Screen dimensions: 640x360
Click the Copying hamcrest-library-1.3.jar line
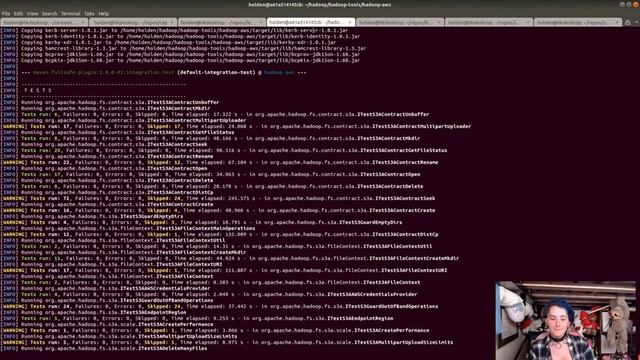[x=184, y=48]
